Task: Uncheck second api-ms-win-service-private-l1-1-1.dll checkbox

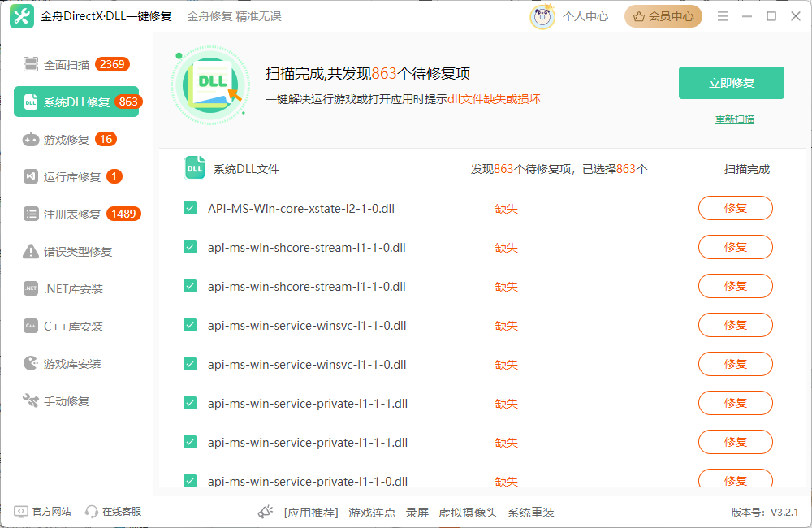Action: tap(190, 442)
